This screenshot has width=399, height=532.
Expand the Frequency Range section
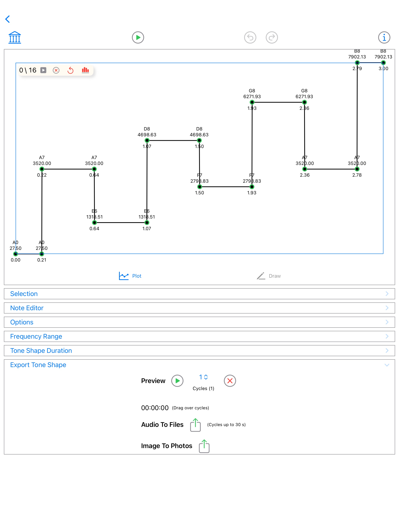(x=199, y=336)
